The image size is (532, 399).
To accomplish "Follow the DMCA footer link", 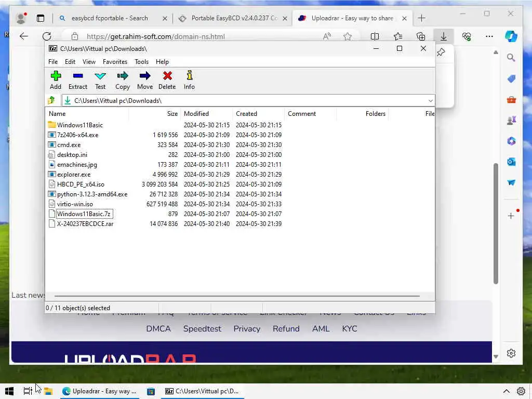I will click(x=158, y=329).
